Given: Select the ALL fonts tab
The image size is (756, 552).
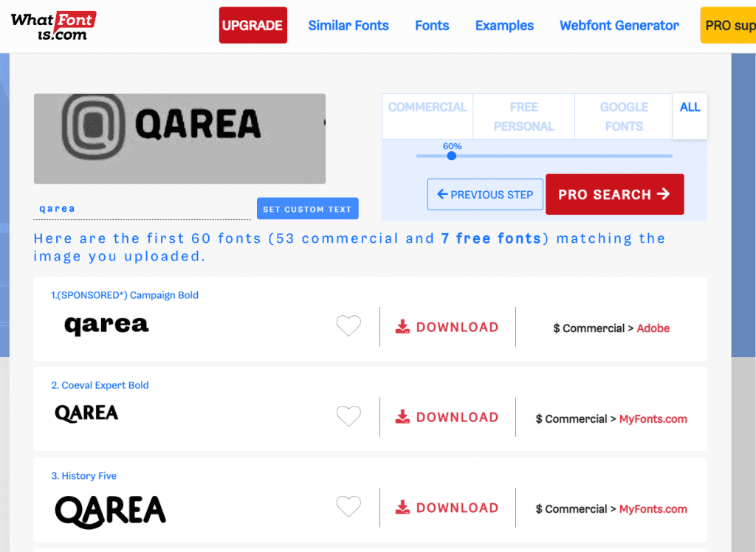Looking at the screenshot, I should (690, 116).
